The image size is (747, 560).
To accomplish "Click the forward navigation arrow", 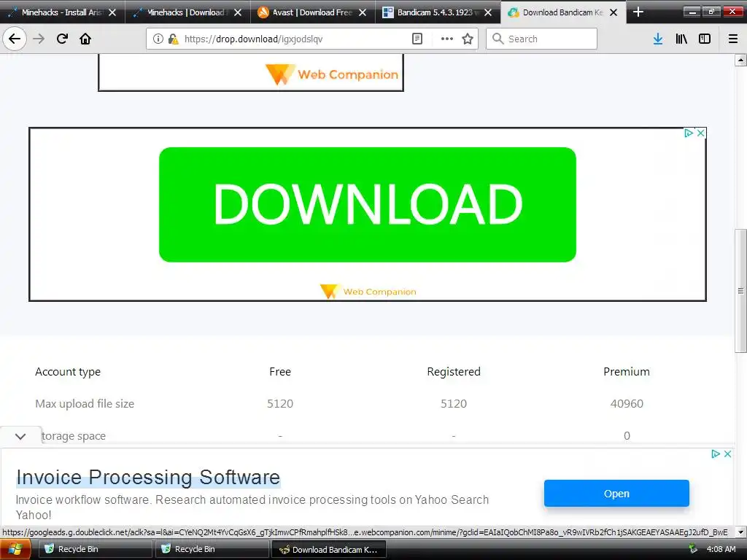I will click(x=39, y=39).
